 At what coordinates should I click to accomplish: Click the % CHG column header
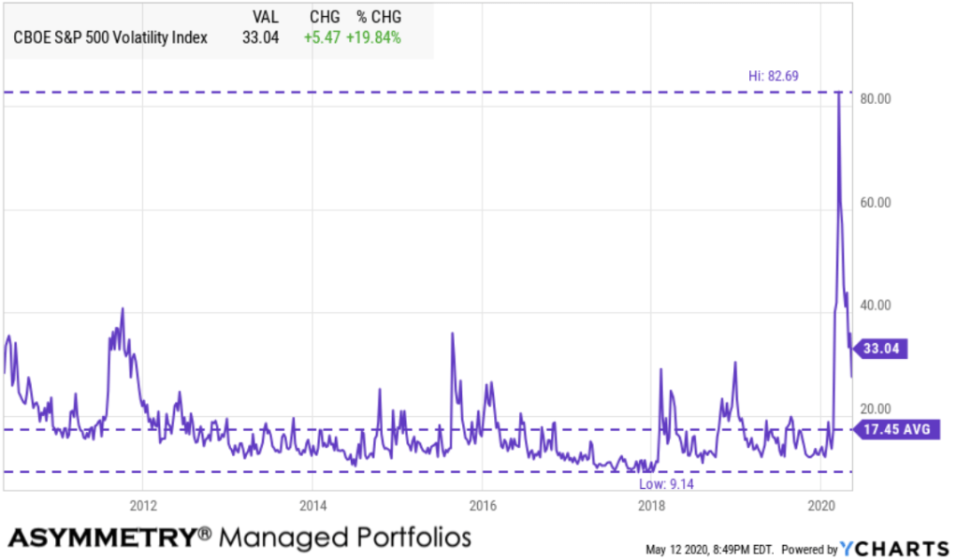[378, 18]
